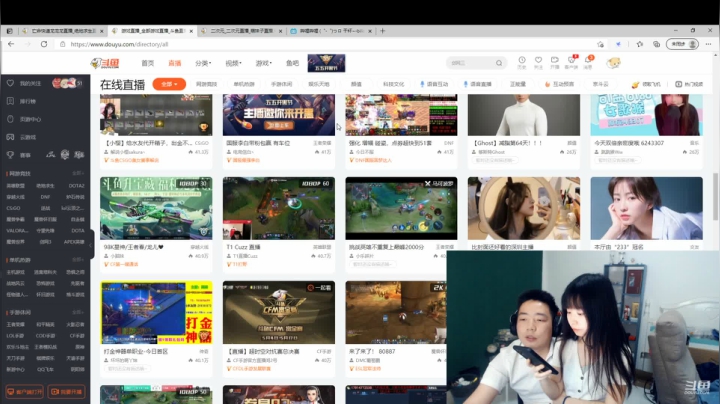Collapse the left sidebar with the arrow handle

[x=91, y=245]
